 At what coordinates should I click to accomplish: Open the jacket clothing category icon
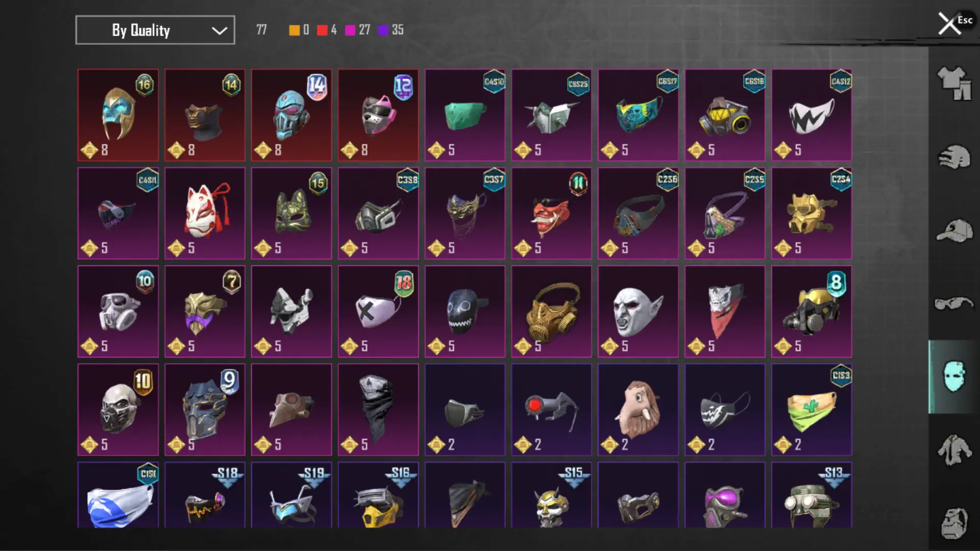[x=954, y=450]
